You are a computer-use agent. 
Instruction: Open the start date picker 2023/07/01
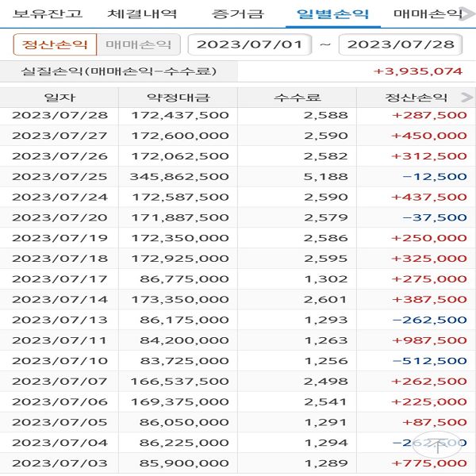click(x=249, y=44)
